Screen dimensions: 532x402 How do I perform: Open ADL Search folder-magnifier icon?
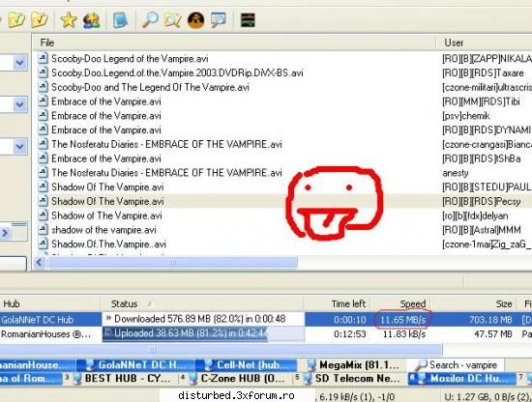(x=173, y=20)
